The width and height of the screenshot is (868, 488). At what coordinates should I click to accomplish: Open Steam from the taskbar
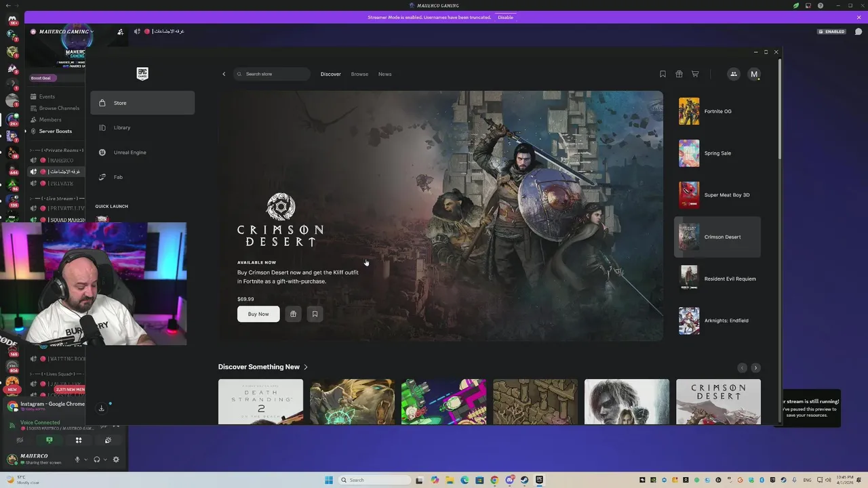click(x=524, y=480)
